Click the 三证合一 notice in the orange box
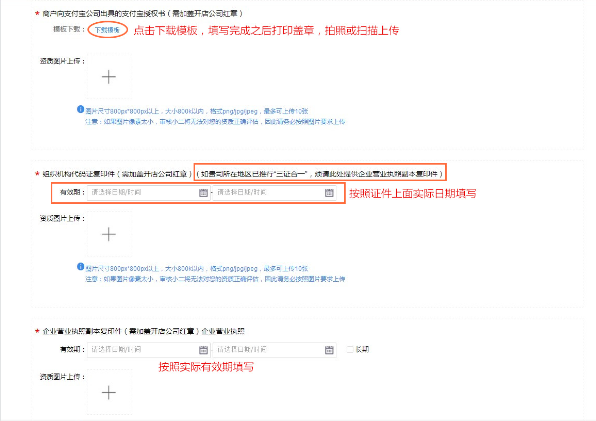596x421 pixels. [320, 174]
